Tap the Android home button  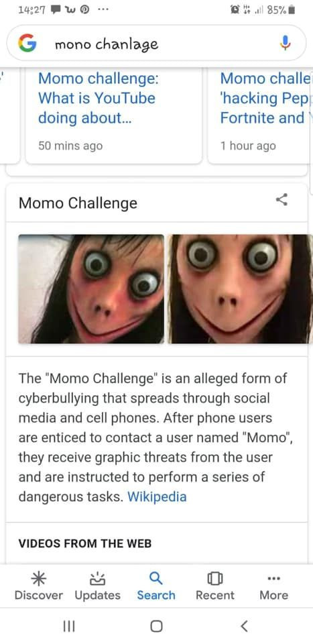156,626
